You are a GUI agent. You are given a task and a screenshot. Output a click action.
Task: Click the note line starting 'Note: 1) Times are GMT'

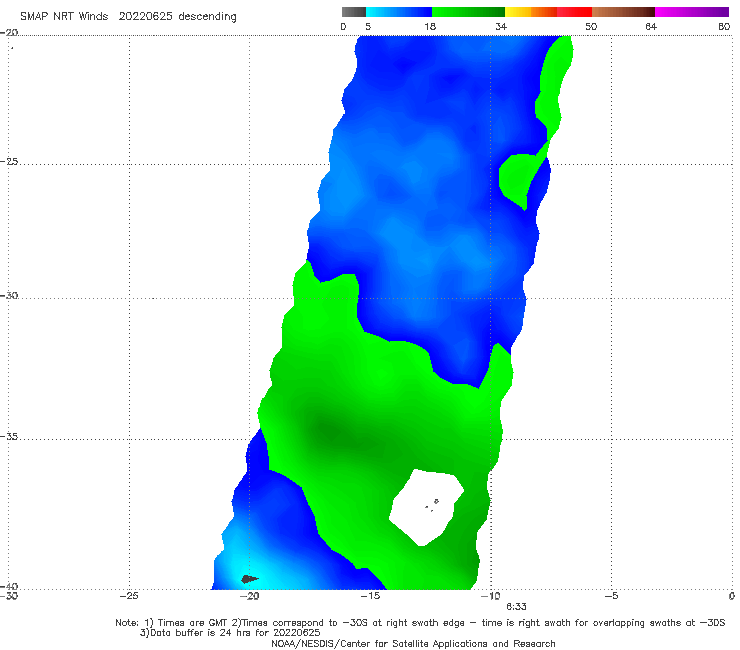420,623
